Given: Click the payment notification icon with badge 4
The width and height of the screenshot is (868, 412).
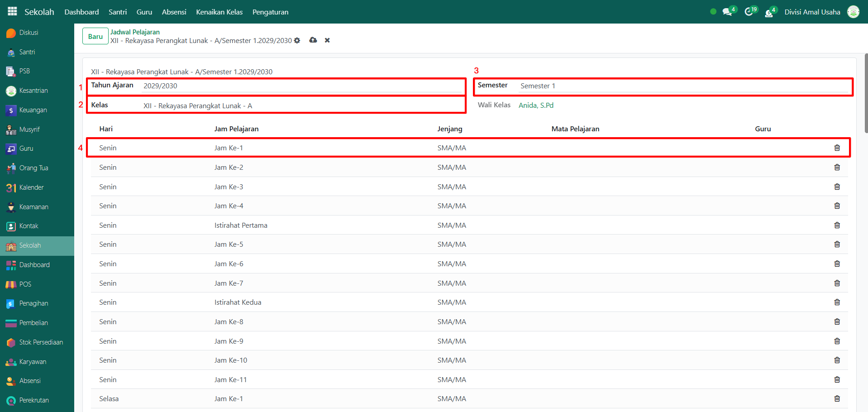Looking at the screenshot, I should (769, 12).
